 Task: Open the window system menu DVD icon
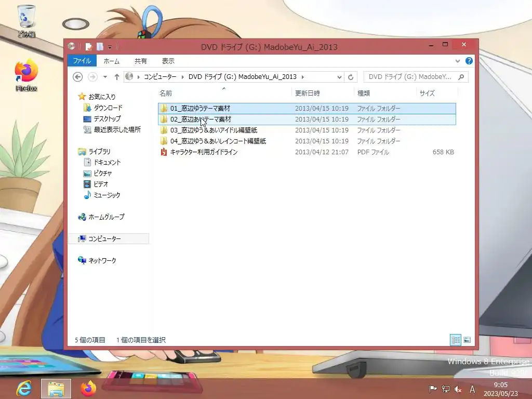[71, 46]
